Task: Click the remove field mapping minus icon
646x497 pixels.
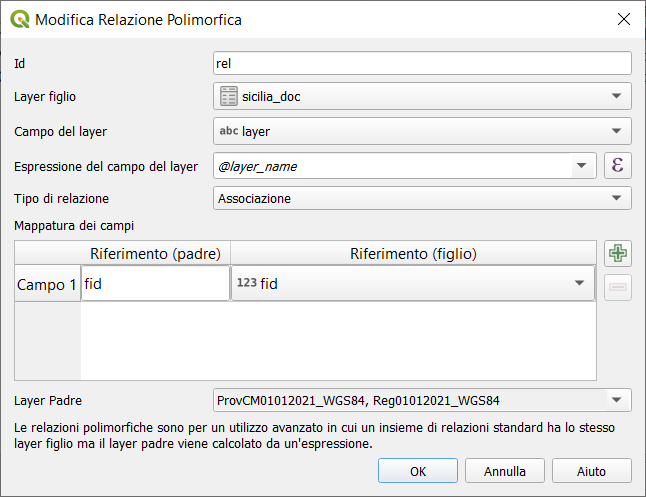Action: click(618, 287)
